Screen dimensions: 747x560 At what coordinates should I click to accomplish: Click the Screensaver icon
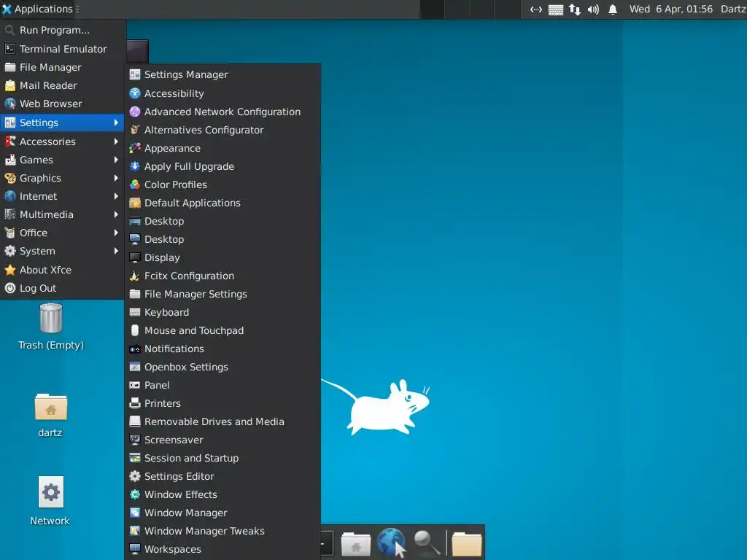click(135, 440)
